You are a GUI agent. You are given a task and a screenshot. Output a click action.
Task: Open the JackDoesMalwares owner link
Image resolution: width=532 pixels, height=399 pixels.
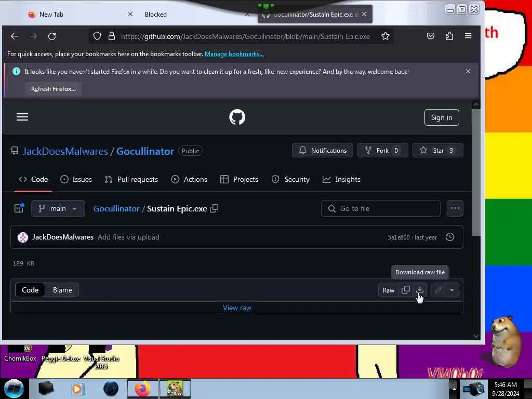point(65,151)
